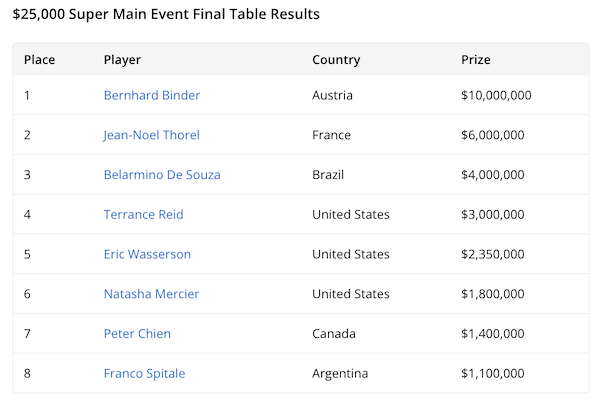
Task: Click the Jean-Noel Thorel player link
Action: [x=152, y=135]
